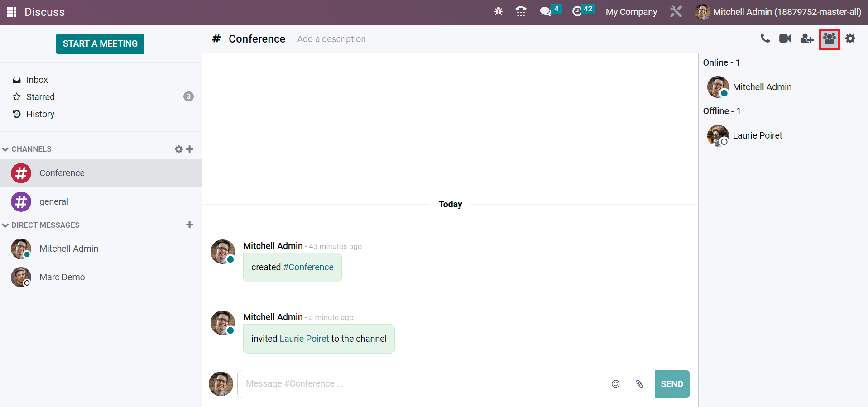The height and width of the screenshot is (407, 868).
Task: Click the a minute ago timestamp
Action: (x=331, y=317)
